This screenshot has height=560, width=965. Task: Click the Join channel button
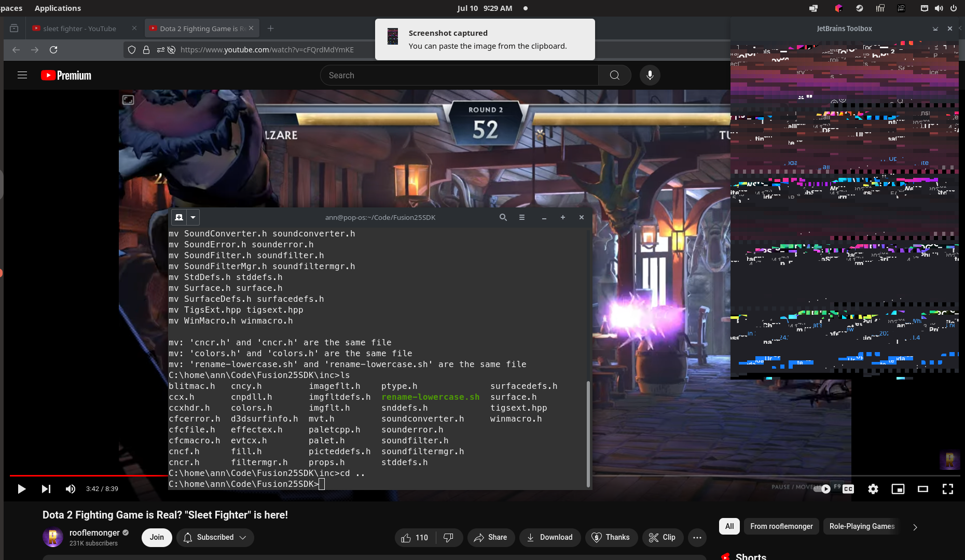click(157, 538)
